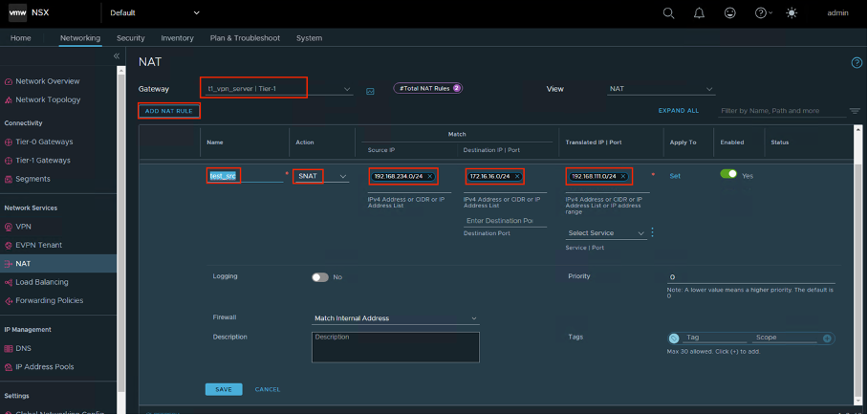The height and width of the screenshot is (415, 868).
Task: Click the SAVE button
Action: (223, 389)
